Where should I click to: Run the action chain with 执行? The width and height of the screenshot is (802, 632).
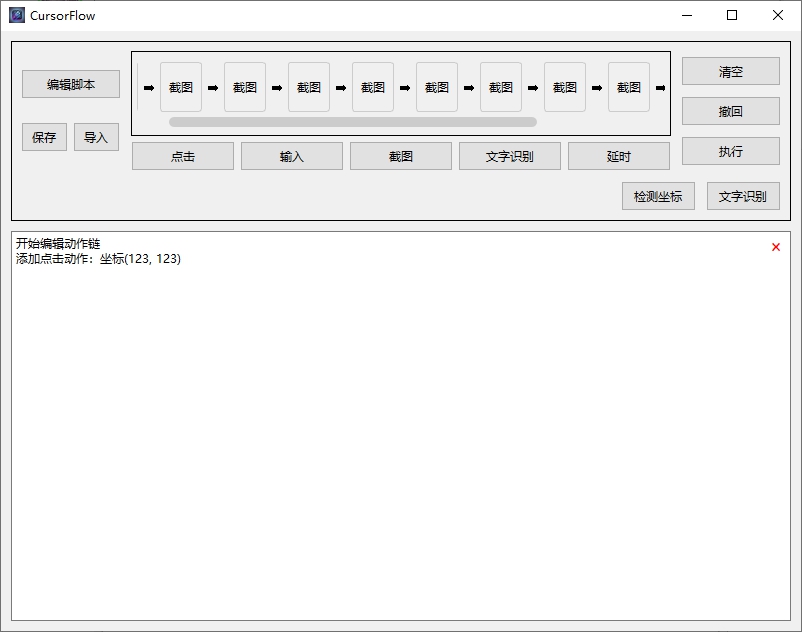point(730,151)
